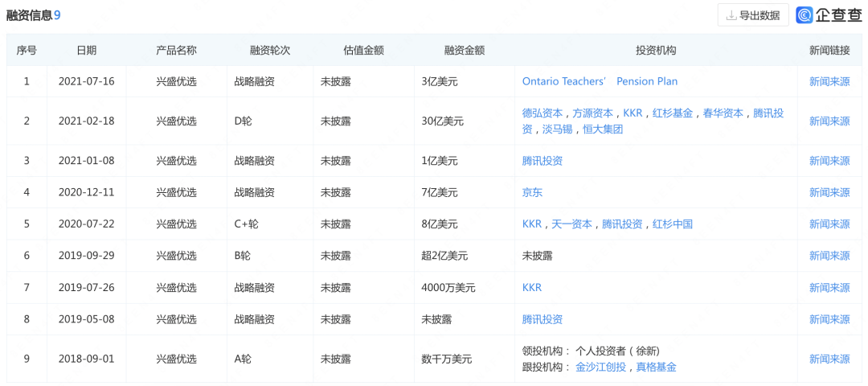
Task: Click the 融资金额 column header
Action: [x=464, y=50]
